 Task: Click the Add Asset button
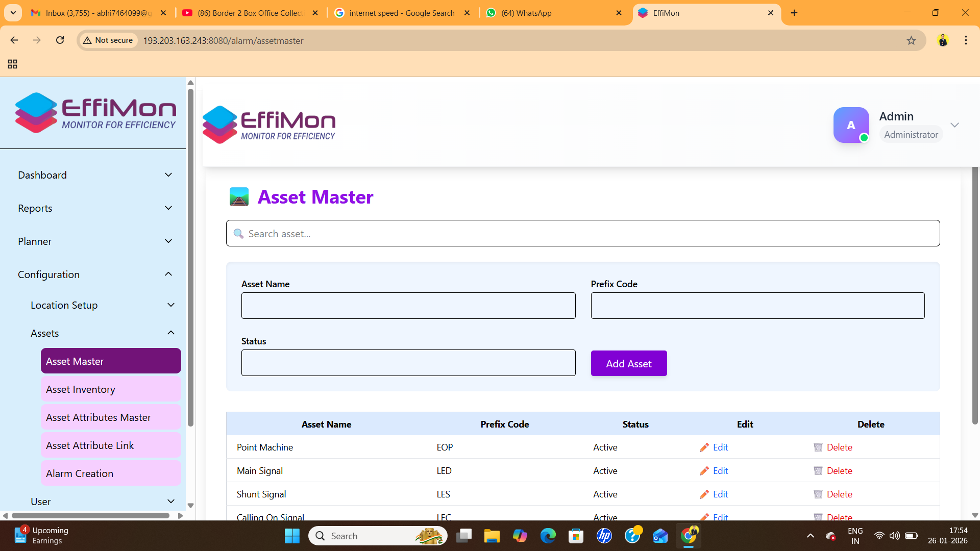click(628, 363)
